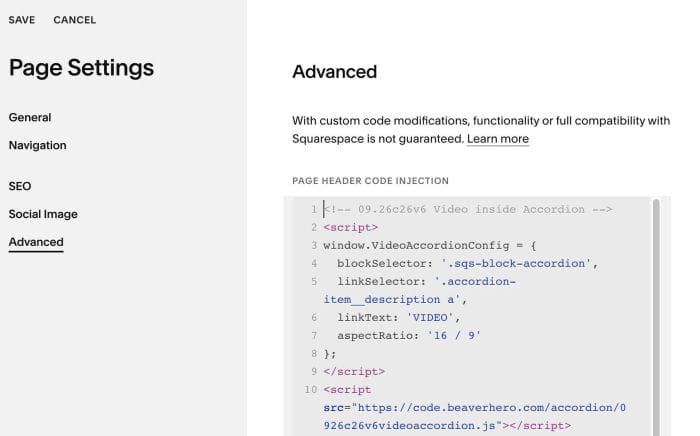Image resolution: width=700 pixels, height=436 pixels.
Task: Open the Learn more link
Action: pyautogui.click(x=498, y=139)
